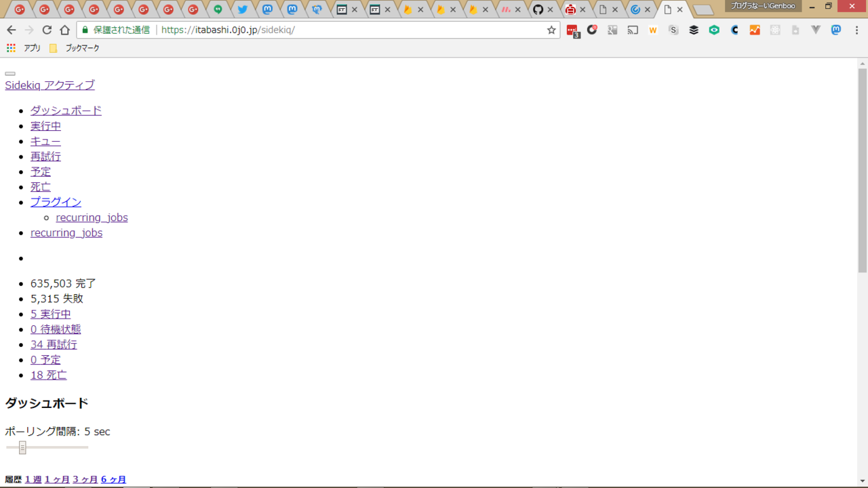Open the ダッシュボード link
Viewport: 868px width, 488px height.
pos(66,110)
